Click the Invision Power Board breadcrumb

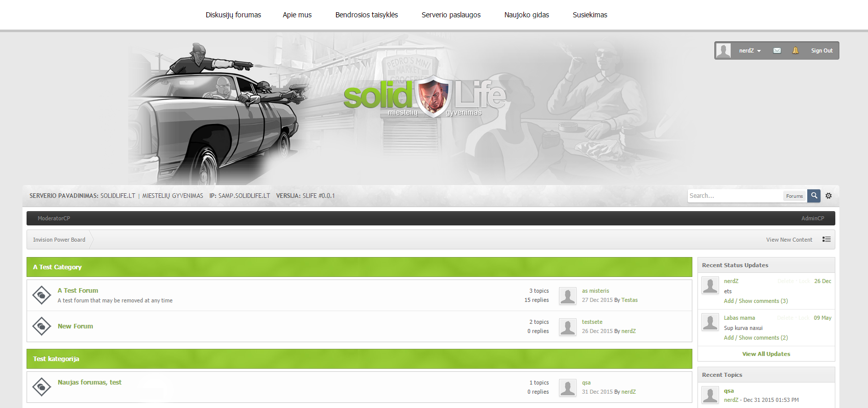point(59,240)
